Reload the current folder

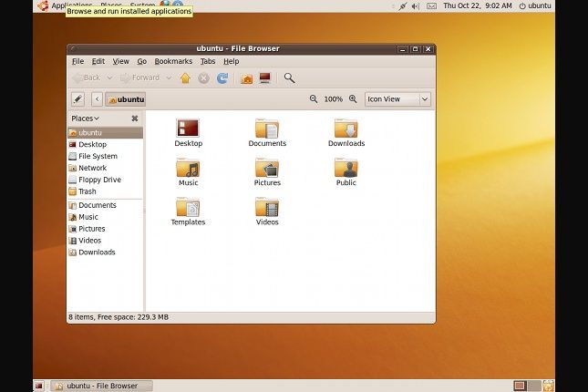pyautogui.click(x=222, y=78)
